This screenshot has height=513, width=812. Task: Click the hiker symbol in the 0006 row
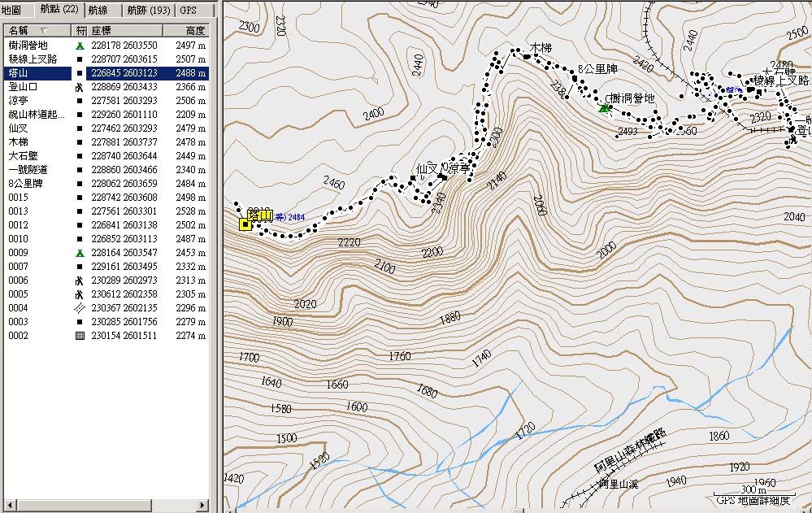[x=80, y=280]
